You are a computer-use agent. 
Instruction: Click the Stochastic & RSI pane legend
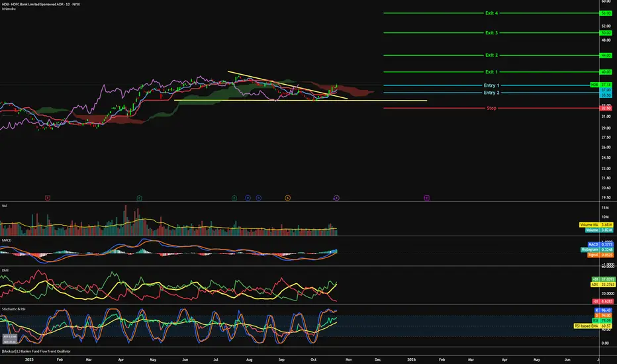tap(14, 309)
